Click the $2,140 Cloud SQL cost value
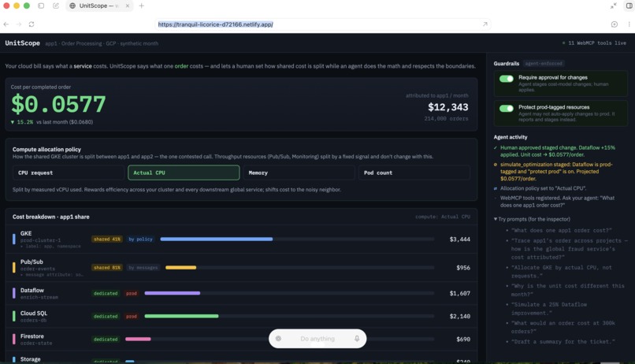Screen dimensions: 635x364 [459, 316]
